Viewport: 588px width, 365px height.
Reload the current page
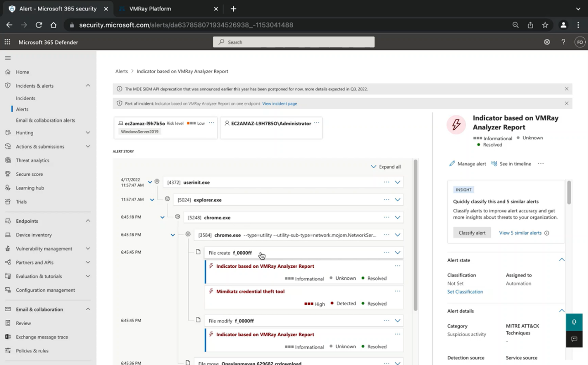point(39,25)
